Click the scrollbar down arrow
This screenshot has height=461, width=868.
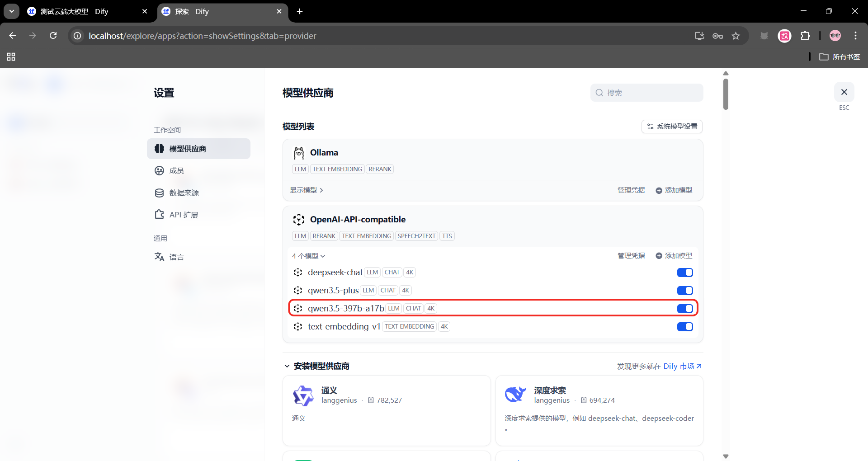(x=726, y=456)
